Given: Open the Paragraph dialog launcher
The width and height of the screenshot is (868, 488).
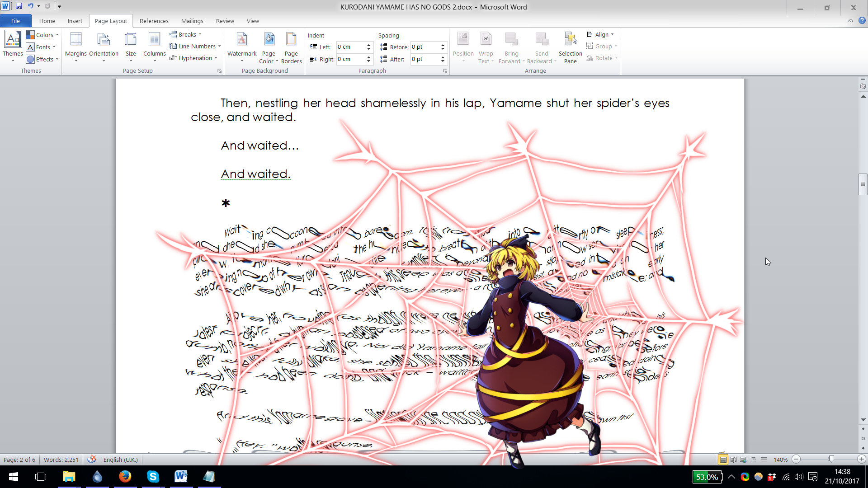Looking at the screenshot, I should [x=445, y=71].
